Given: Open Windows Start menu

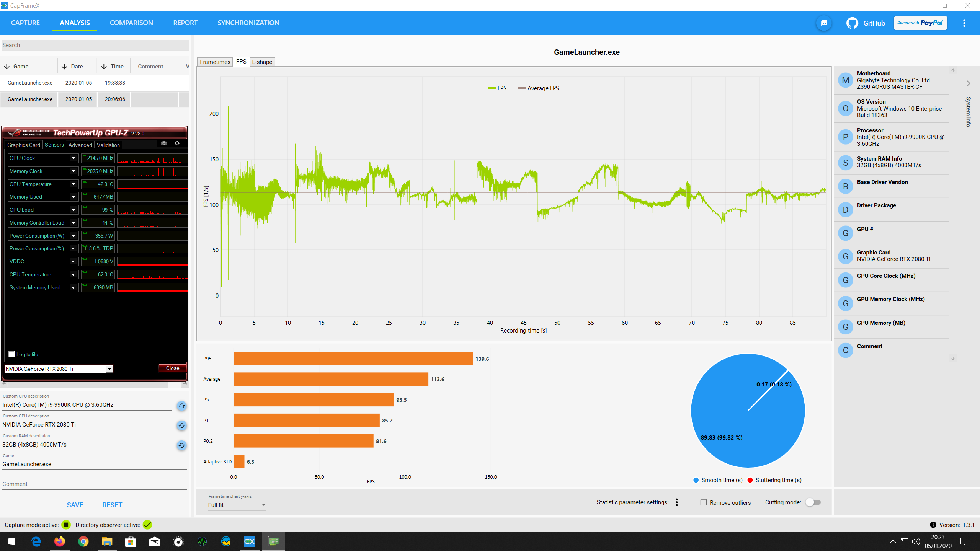Looking at the screenshot, I should coord(11,541).
